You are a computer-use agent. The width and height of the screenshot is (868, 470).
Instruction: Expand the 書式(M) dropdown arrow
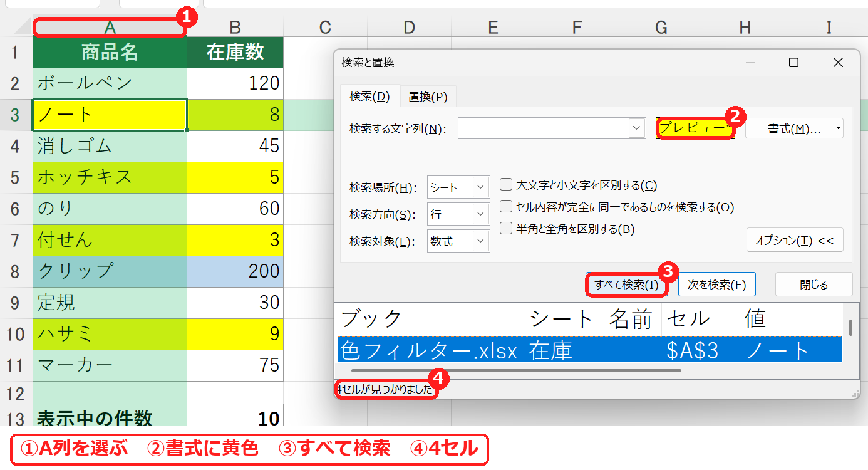coord(838,128)
